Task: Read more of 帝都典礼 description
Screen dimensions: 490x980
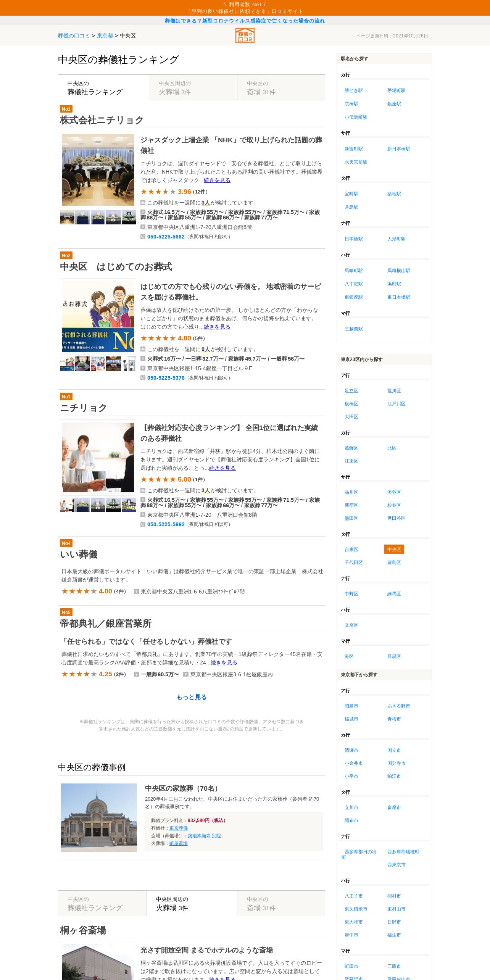Action: [224, 662]
